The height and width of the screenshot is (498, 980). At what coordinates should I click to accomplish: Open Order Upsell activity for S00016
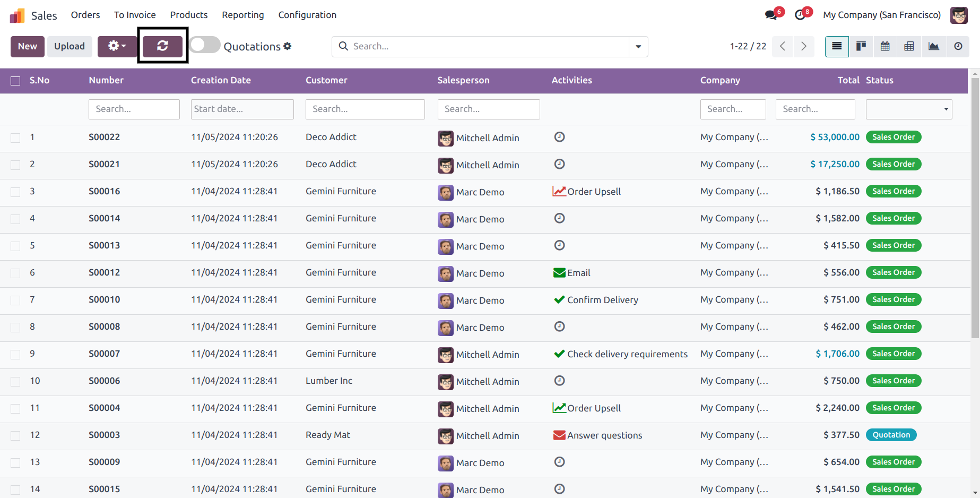click(x=586, y=191)
